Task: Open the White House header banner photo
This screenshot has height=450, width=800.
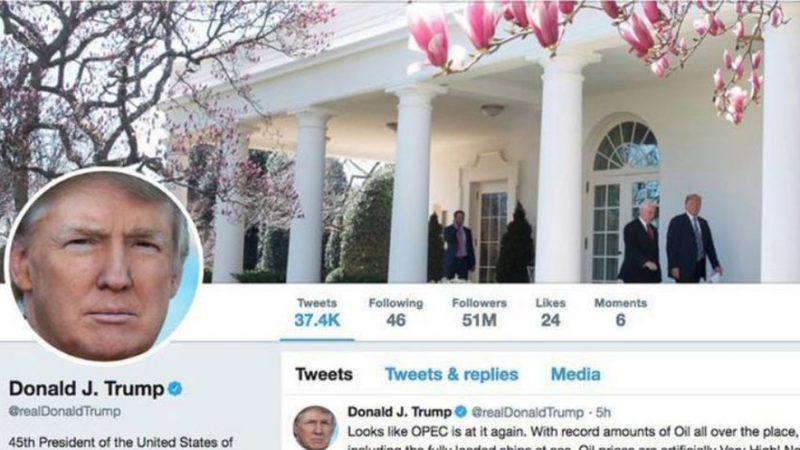Action: point(400,141)
